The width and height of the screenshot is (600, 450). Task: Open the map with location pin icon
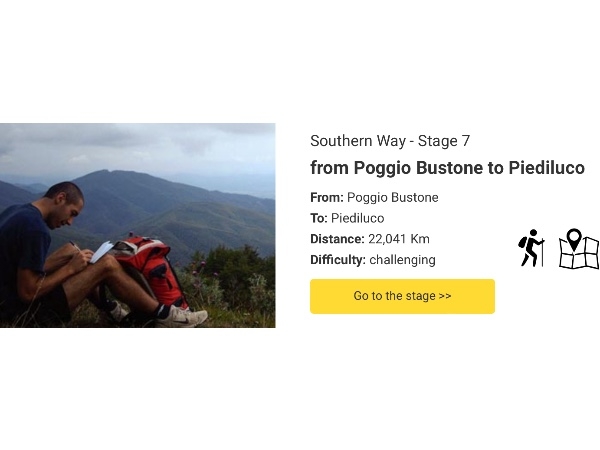tap(578, 249)
